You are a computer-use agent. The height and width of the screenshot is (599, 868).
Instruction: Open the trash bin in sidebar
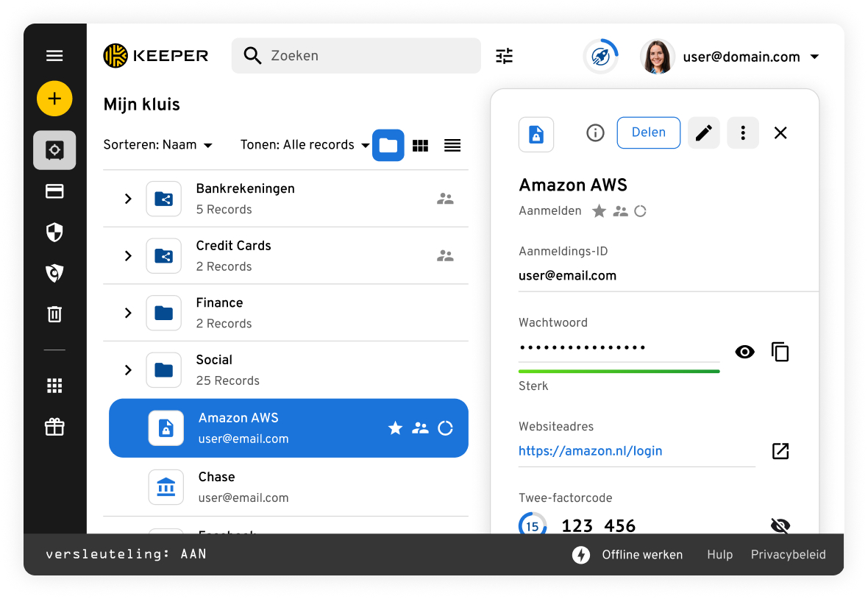[54, 314]
